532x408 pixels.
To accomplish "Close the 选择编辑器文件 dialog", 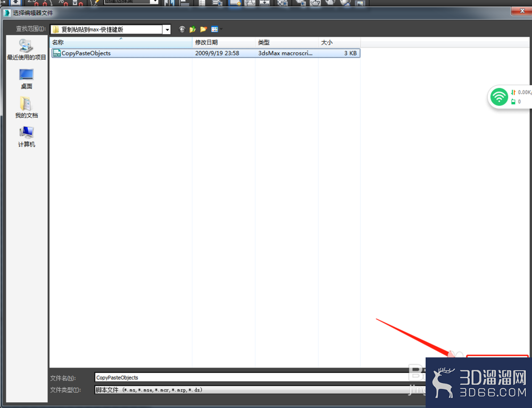I will point(522,11).
